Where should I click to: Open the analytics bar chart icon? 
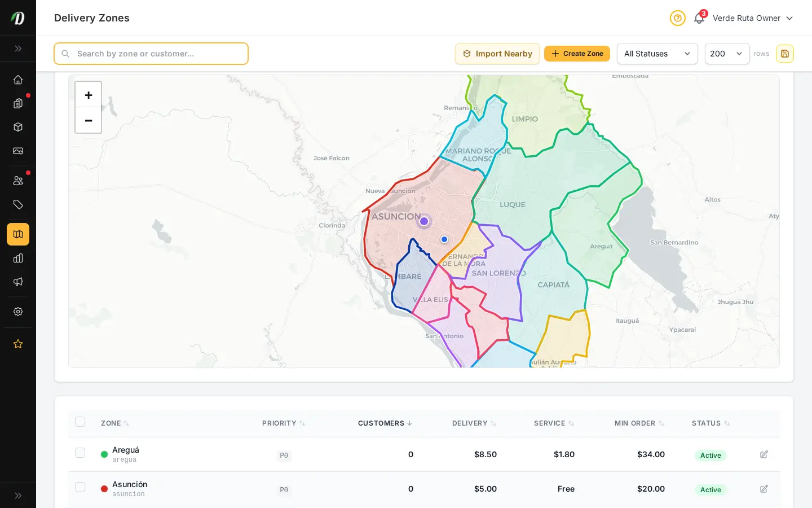(18, 258)
